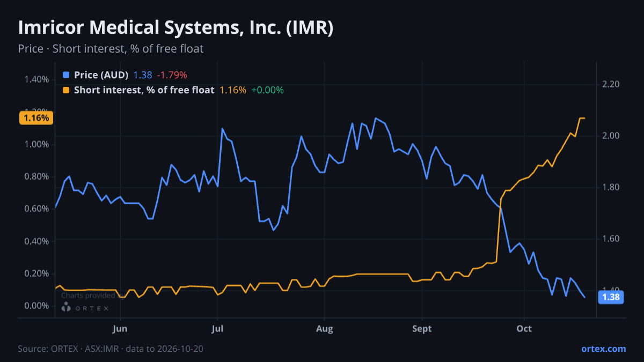This screenshot has height=362, width=644.
Task: Click the Oct label on the x-axis
Action: 524,328
